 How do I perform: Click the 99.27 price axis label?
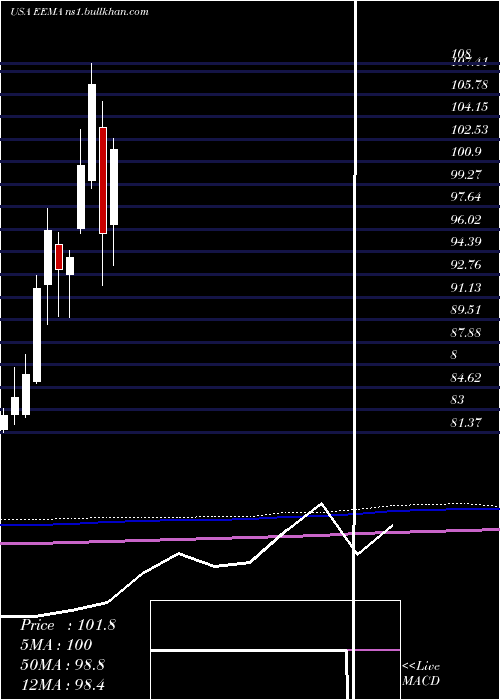point(466,174)
